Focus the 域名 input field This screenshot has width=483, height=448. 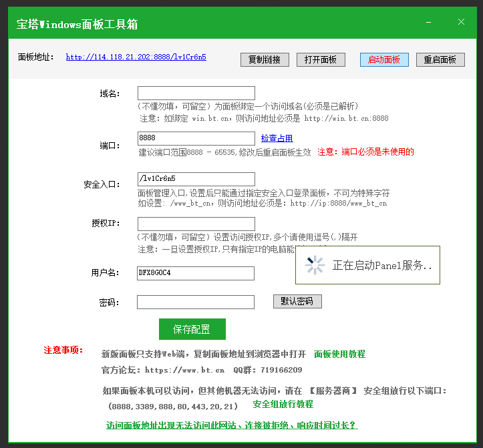pos(196,93)
